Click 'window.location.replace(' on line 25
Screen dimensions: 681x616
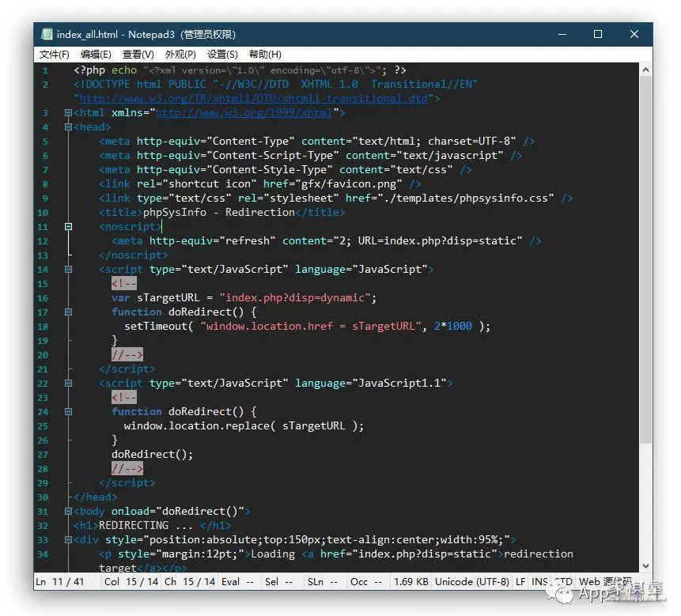point(200,426)
